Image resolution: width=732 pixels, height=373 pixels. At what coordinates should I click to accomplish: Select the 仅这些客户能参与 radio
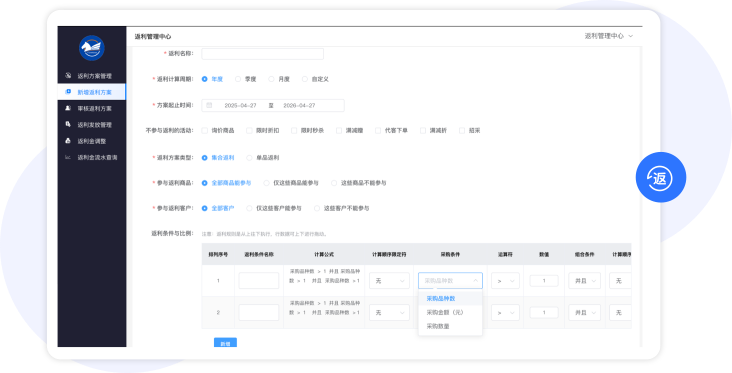[x=249, y=208]
